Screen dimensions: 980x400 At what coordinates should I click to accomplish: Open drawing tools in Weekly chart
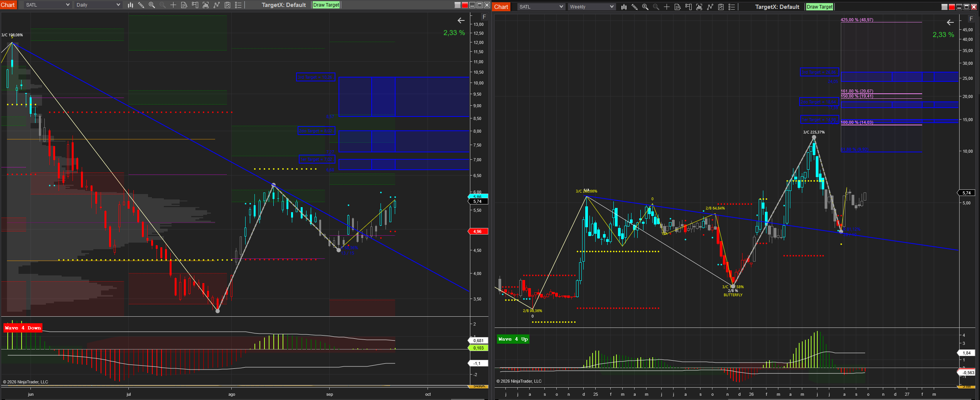click(635, 7)
